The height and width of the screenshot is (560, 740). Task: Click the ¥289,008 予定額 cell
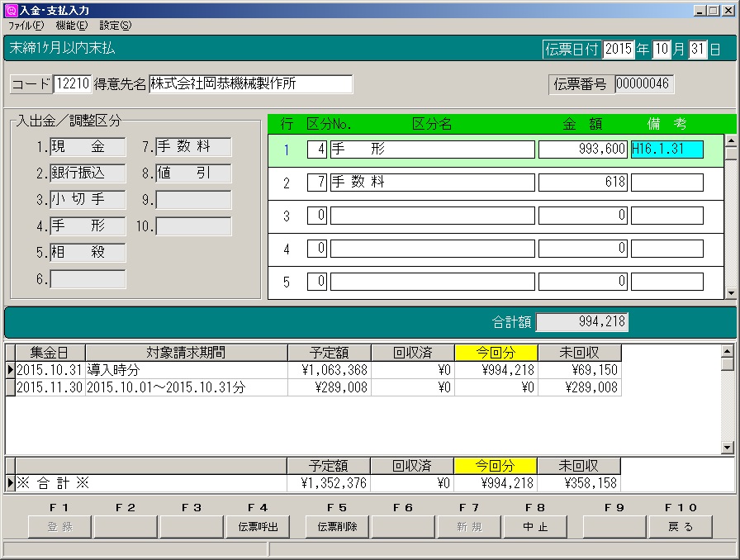330,387
